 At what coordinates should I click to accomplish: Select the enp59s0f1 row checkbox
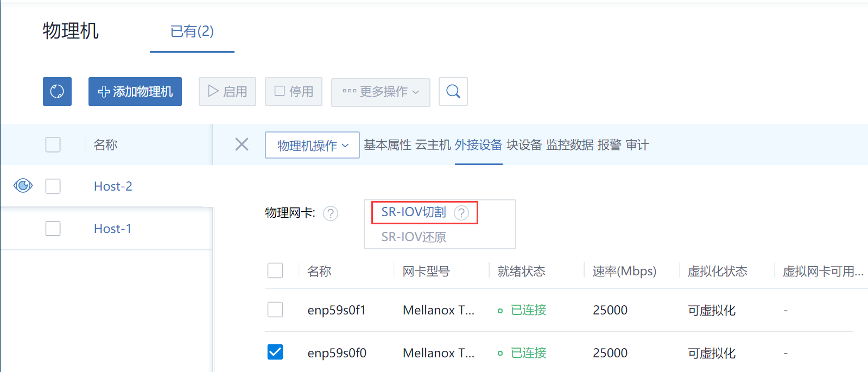coord(275,310)
